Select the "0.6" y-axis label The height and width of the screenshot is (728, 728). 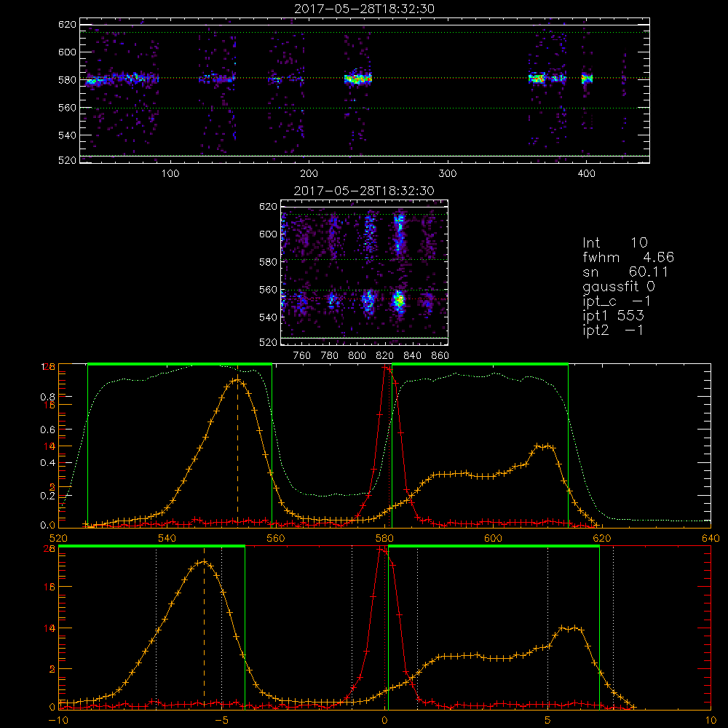point(48,430)
